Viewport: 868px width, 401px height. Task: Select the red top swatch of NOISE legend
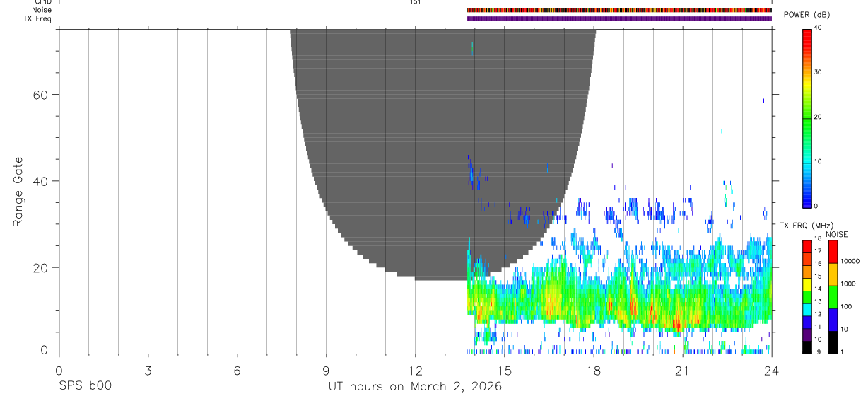[x=833, y=252]
